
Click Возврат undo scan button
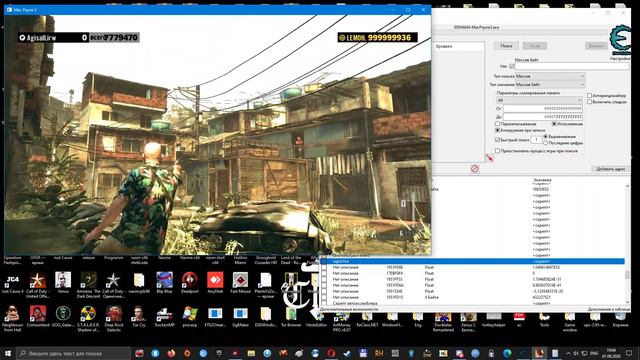click(x=596, y=46)
